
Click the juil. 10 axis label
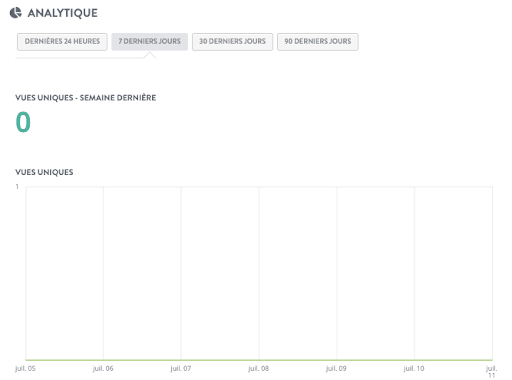(414, 368)
